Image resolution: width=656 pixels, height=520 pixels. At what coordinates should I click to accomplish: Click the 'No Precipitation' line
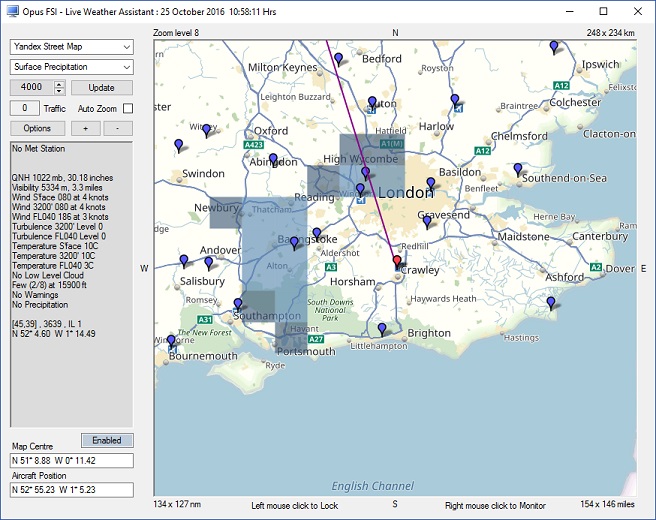(40, 305)
